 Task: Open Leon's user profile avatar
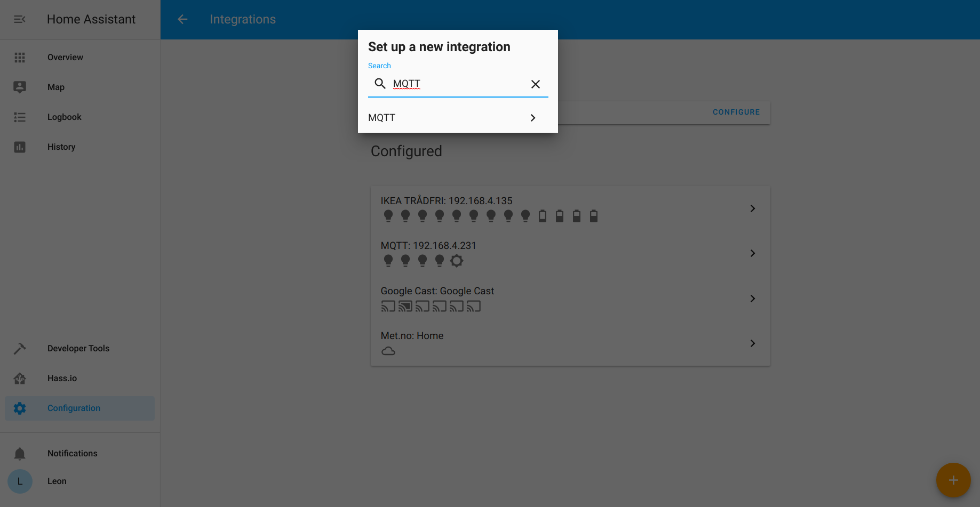pos(20,481)
